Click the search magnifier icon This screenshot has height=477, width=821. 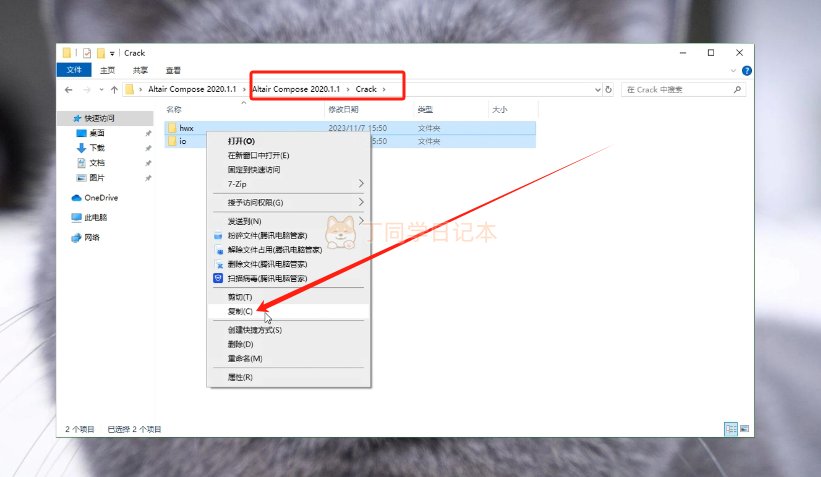(737, 90)
